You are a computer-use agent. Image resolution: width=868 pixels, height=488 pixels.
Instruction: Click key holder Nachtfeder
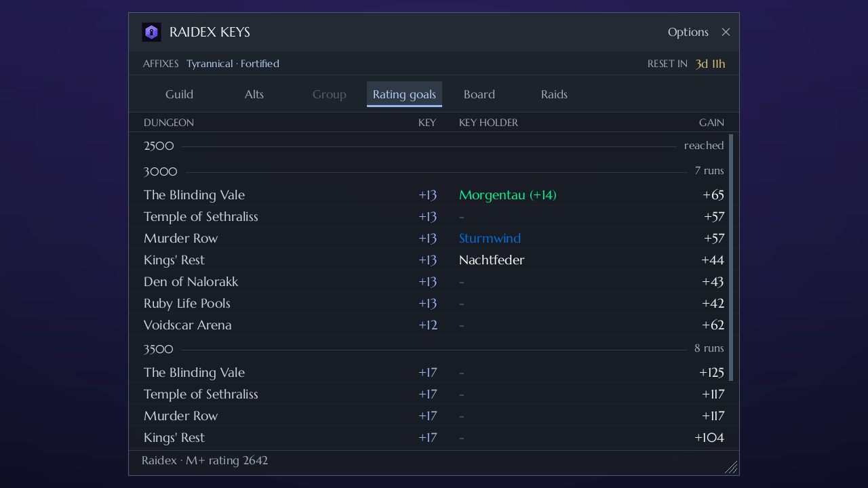(492, 260)
